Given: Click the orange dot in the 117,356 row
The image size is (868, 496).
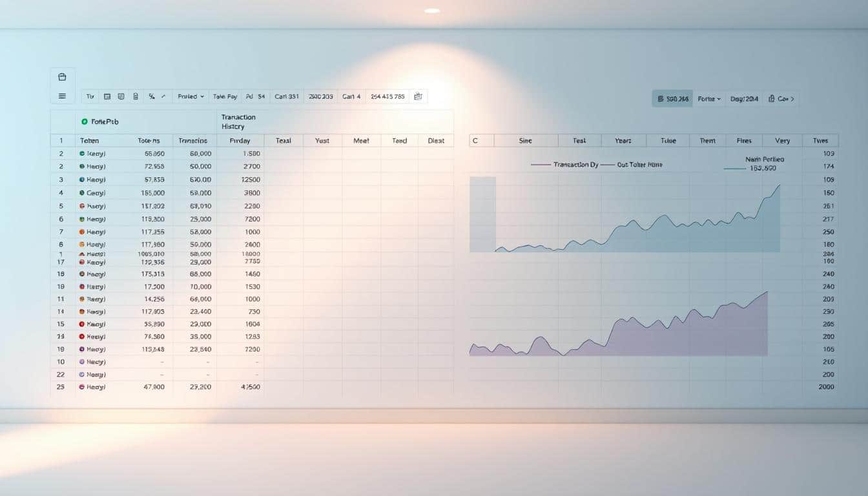Looking at the screenshot, I should 82,232.
